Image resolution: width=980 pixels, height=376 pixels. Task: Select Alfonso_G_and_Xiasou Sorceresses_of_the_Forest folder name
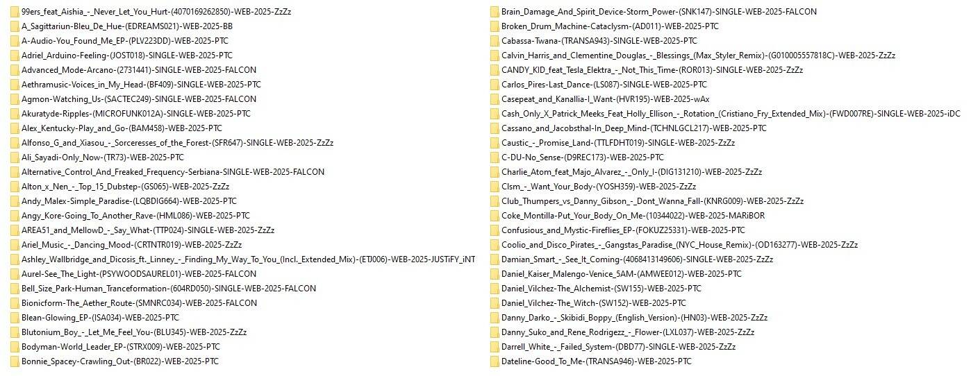pos(177,143)
